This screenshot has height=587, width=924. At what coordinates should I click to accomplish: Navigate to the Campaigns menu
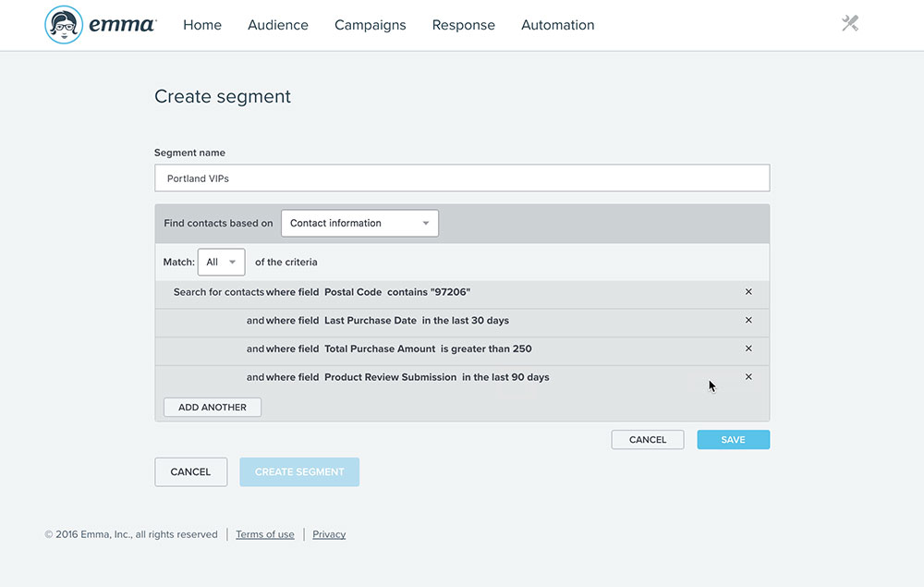point(371,25)
